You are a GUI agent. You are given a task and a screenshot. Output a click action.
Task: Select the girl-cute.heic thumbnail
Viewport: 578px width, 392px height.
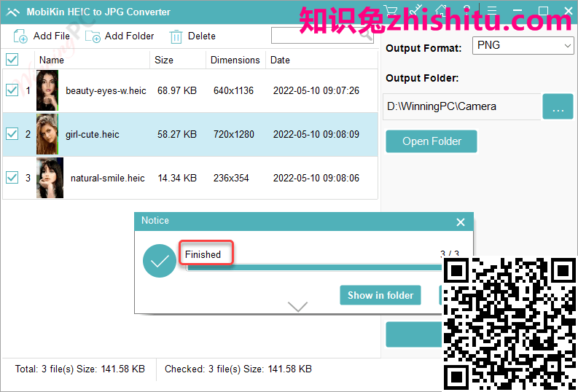[47, 134]
